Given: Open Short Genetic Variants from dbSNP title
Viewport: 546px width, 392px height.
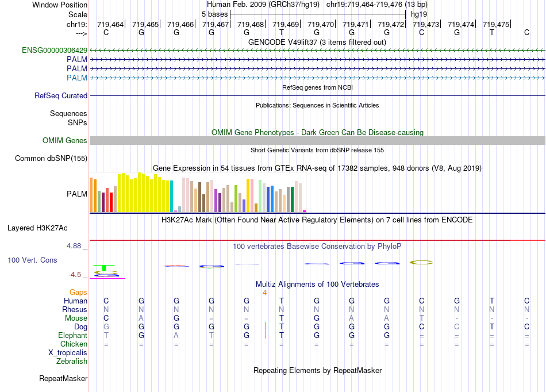Looking at the screenshot, I should pyautogui.click(x=317, y=151).
